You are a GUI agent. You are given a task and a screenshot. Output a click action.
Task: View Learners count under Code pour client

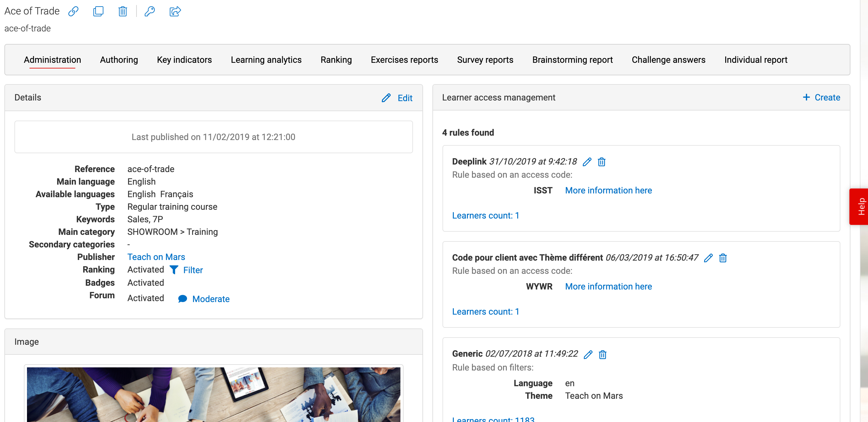click(485, 311)
